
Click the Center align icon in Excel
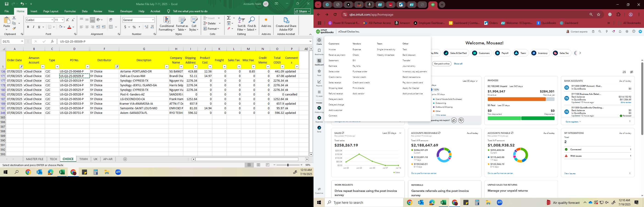pos(87,27)
